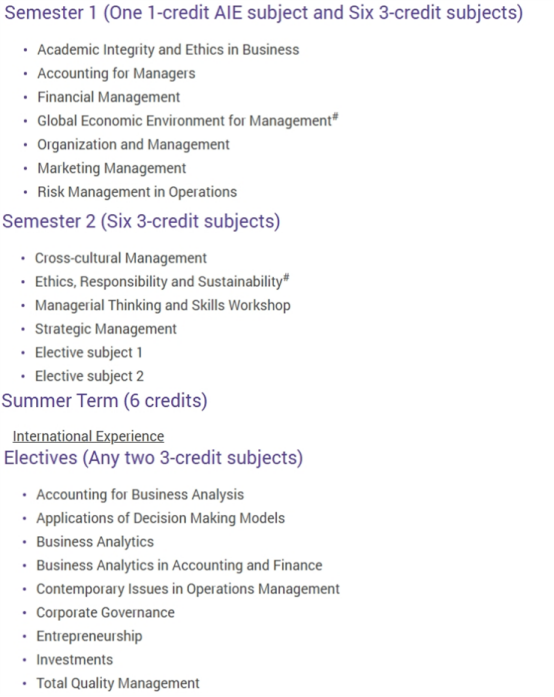Select Organization and Management item

[x=133, y=144]
